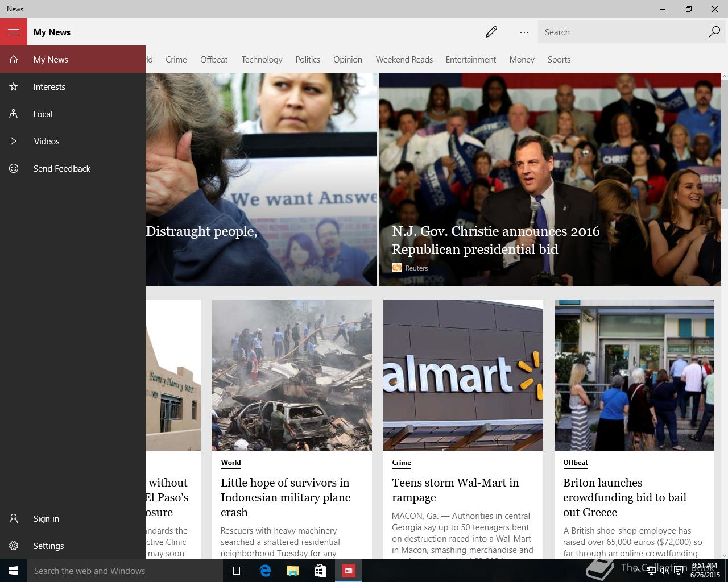Go to the Entertainment tab

click(471, 59)
